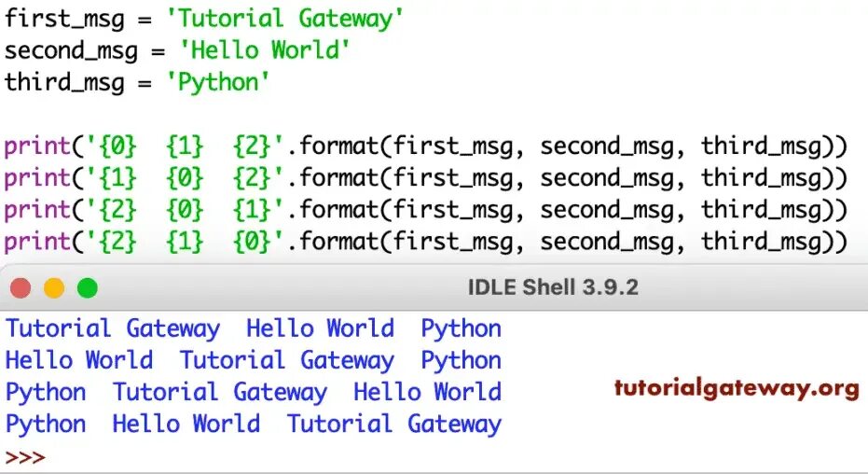Click the green zoom button of IDLE Shell
Screen dimensions: 868x474
88,288
